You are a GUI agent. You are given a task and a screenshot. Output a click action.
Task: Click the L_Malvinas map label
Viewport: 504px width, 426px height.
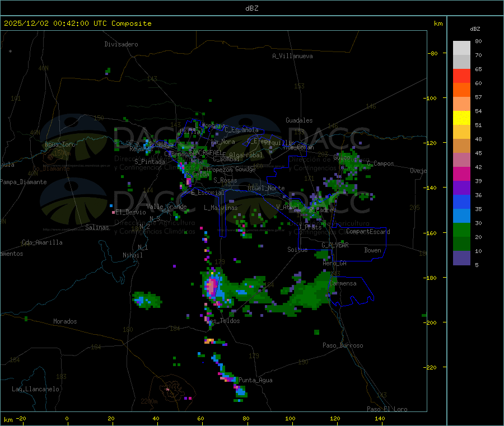(221, 208)
